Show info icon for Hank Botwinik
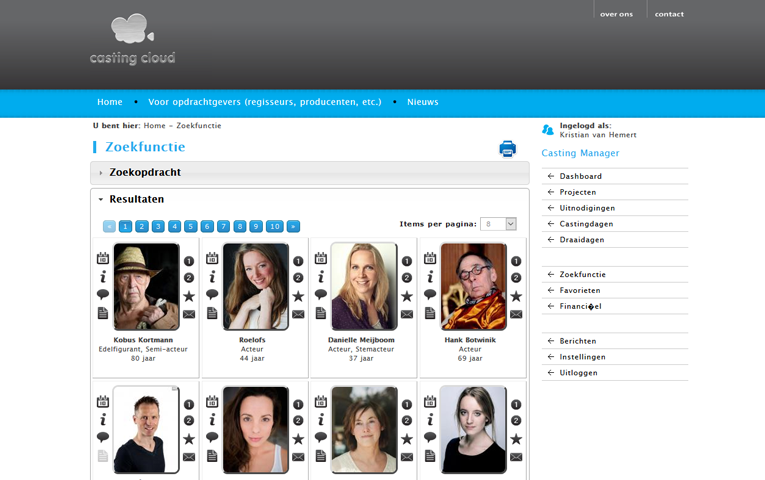The image size is (765, 480). (430, 277)
